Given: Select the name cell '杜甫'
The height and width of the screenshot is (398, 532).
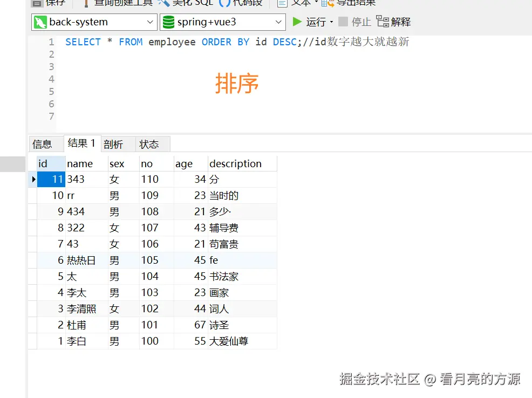Looking at the screenshot, I should coord(86,325).
